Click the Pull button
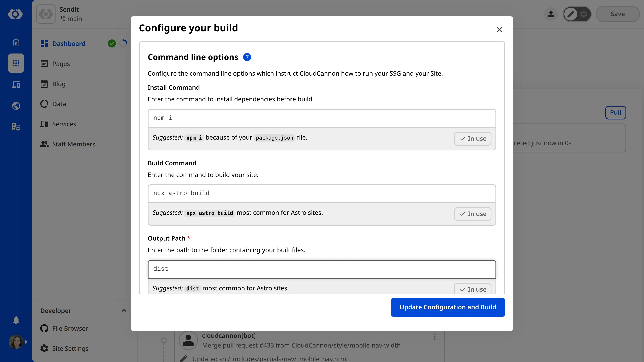The width and height of the screenshot is (644, 362). point(615,112)
